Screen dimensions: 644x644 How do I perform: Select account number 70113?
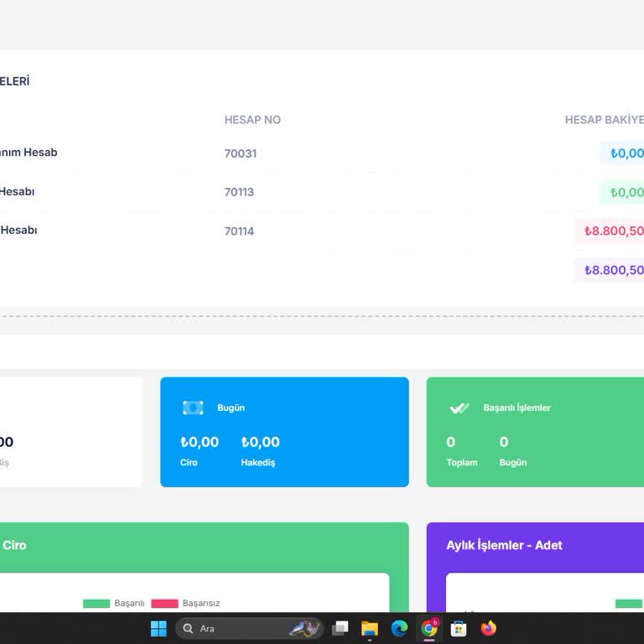pyautogui.click(x=239, y=192)
